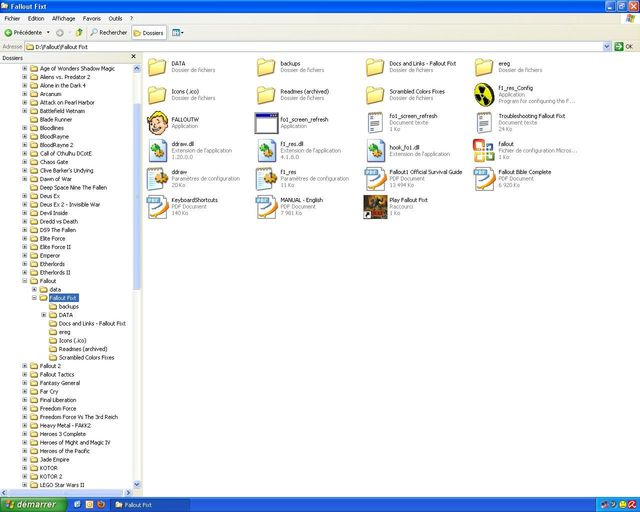Image resolution: width=640 pixels, height=512 pixels.
Task: Open the MANUAL - English PDF document
Action: [267, 207]
